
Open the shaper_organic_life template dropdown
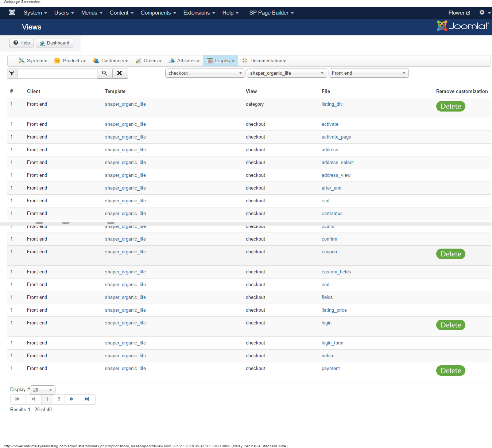(x=287, y=73)
